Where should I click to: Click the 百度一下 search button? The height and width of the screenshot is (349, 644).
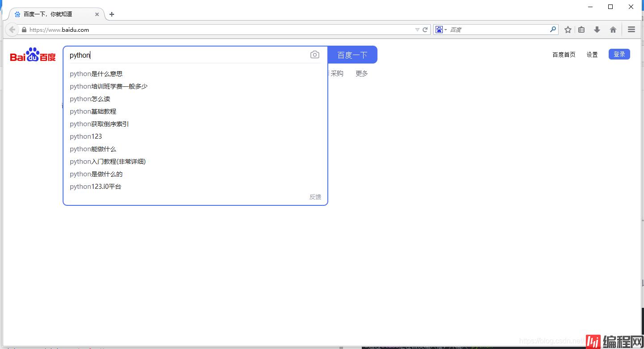coord(352,55)
